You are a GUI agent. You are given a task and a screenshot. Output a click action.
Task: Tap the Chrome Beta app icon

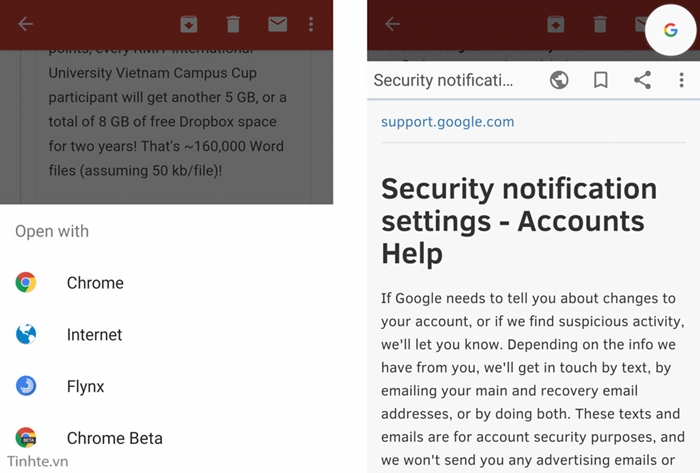coord(26,438)
